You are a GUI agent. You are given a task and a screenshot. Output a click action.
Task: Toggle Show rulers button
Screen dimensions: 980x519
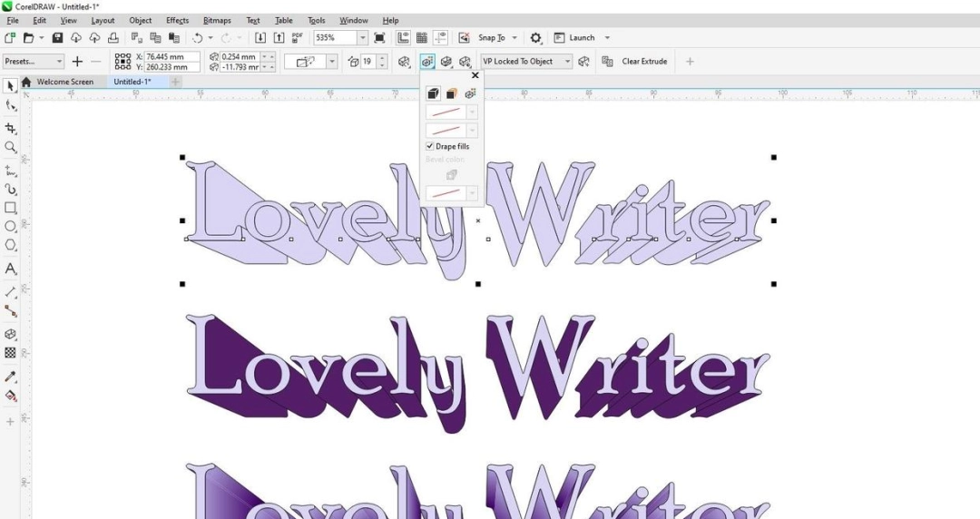click(403, 38)
